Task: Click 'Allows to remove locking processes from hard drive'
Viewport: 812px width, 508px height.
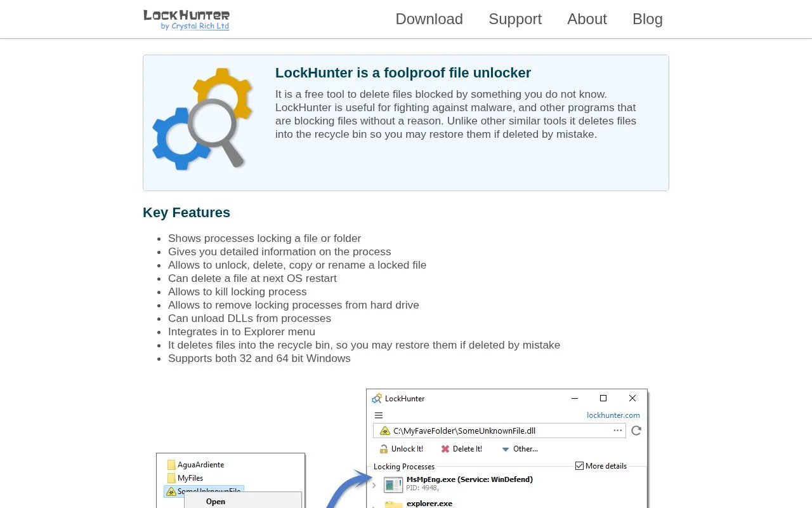Action: point(294,305)
